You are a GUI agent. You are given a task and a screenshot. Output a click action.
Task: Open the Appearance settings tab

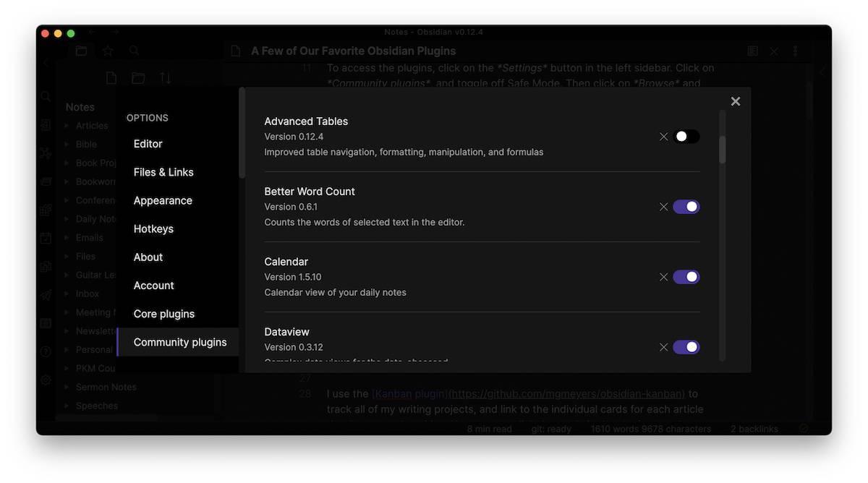click(x=163, y=200)
